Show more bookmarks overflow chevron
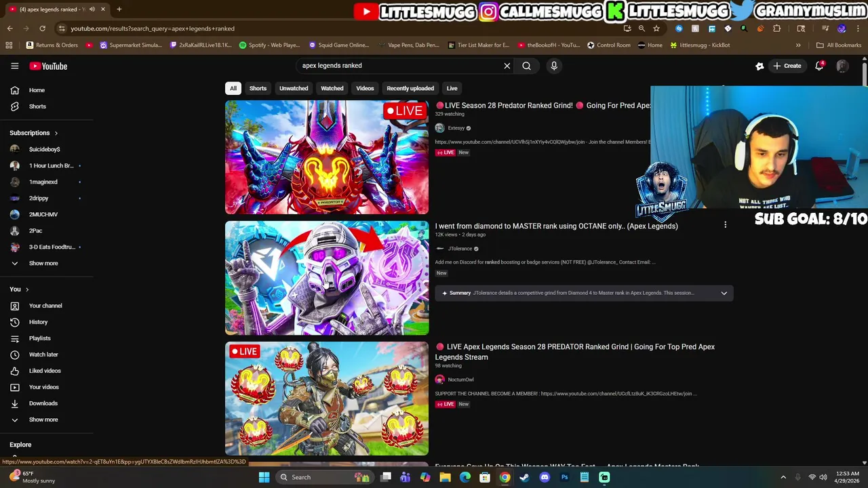This screenshot has width=868, height=488. [798, 45]
